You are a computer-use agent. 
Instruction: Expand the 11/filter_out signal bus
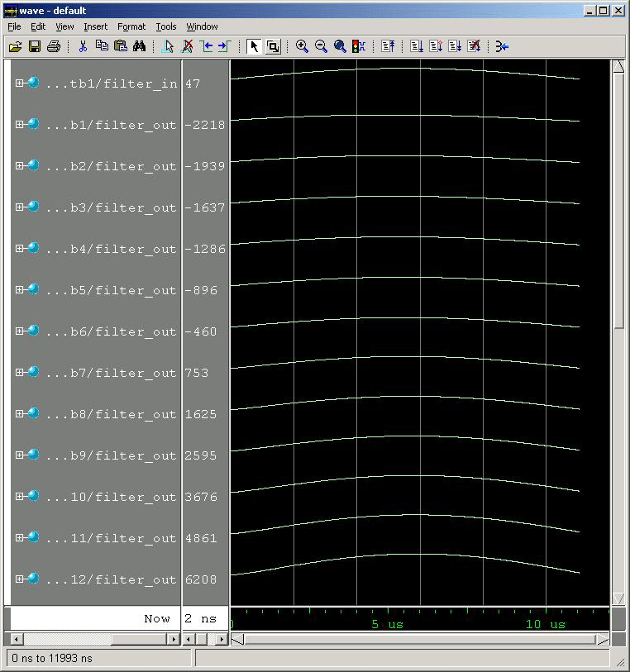click(19, 538)
